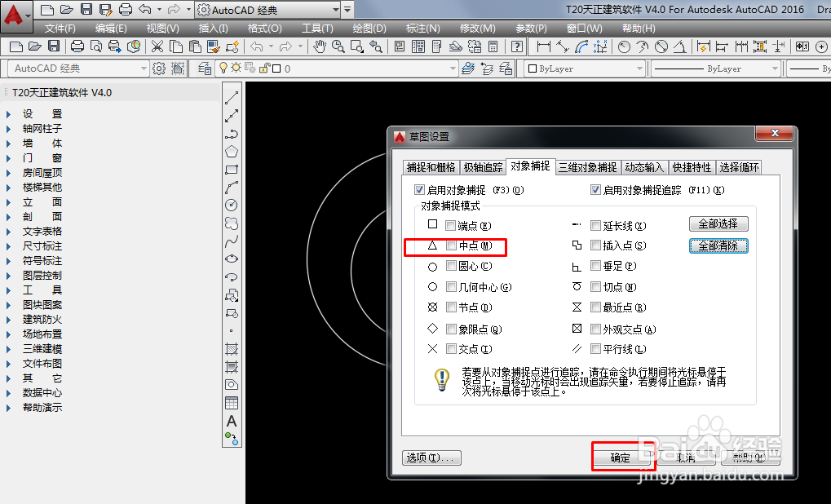This screenshot has height=504, width=831.
Task: Enable the 端点 snap checkbox
Action: click(450, 226)
